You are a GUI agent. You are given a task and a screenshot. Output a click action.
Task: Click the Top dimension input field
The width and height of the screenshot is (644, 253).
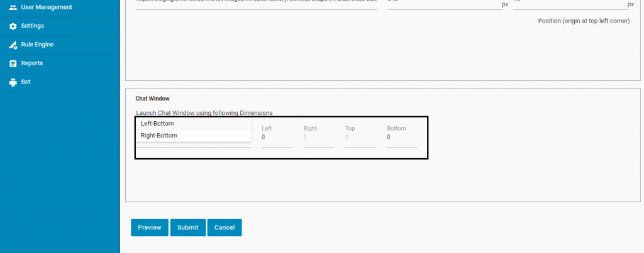tap(360, 137)
